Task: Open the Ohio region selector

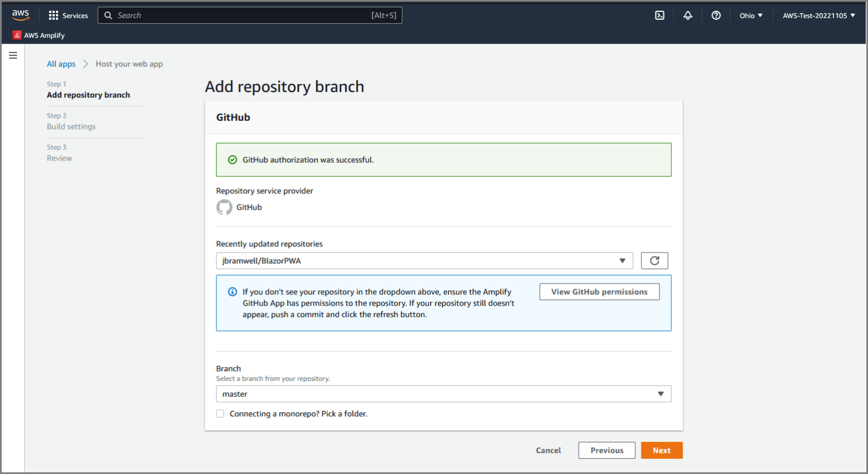Action: (x=750, y=15)
